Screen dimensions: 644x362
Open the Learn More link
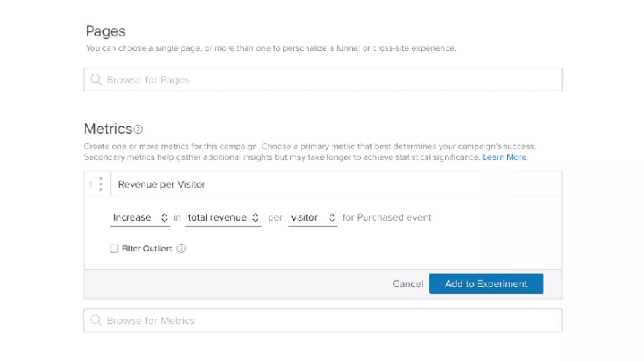[504, 157]
